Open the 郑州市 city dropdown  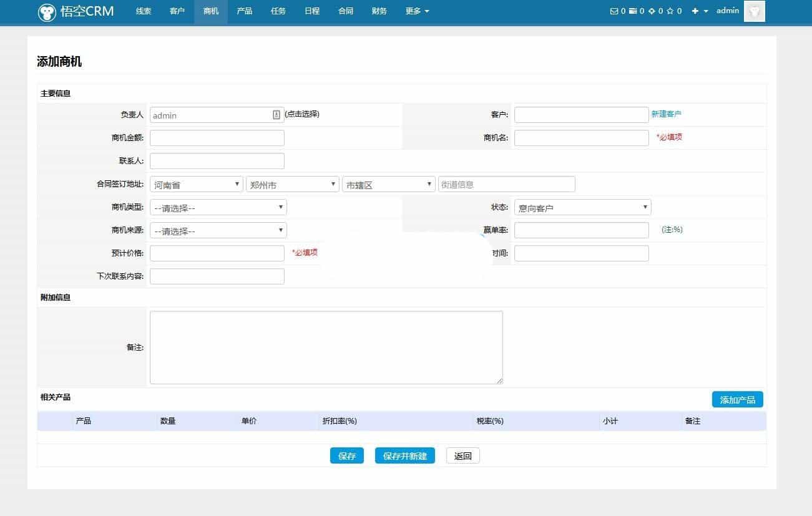coord(292,185)
